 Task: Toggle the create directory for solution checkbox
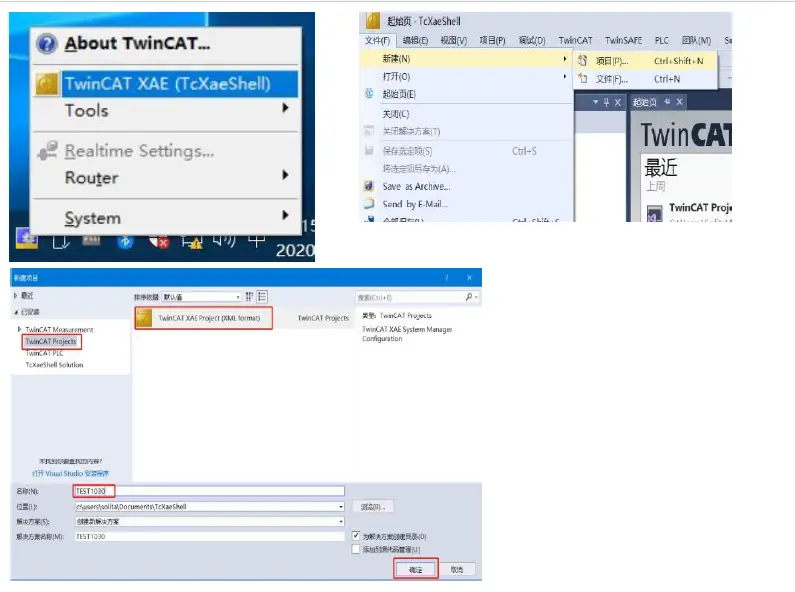click(x=356, y=536)
